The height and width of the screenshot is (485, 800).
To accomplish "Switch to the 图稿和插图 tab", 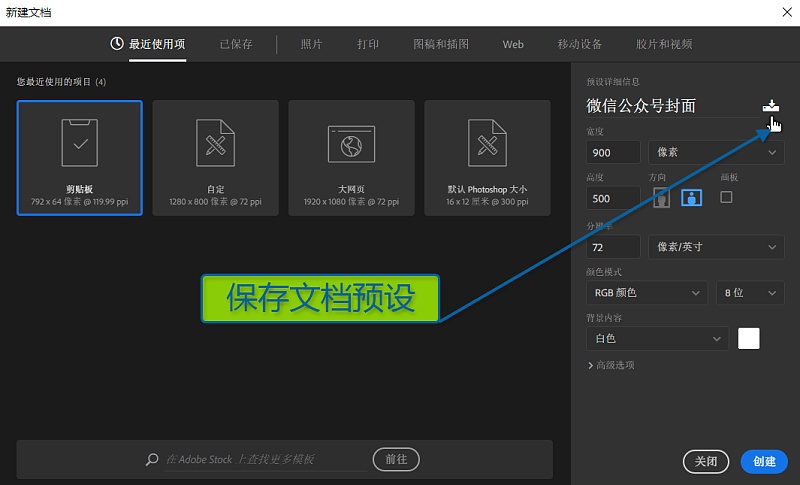I will pos(441,44).
